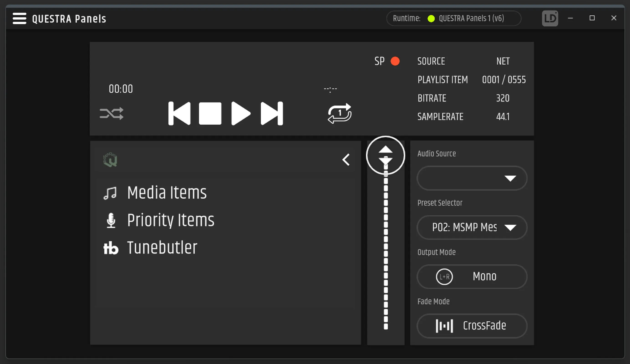Click the LD logo icon
Image resolution: width=630 pixels, height=364 pixels.
click(x=550, y=18)
